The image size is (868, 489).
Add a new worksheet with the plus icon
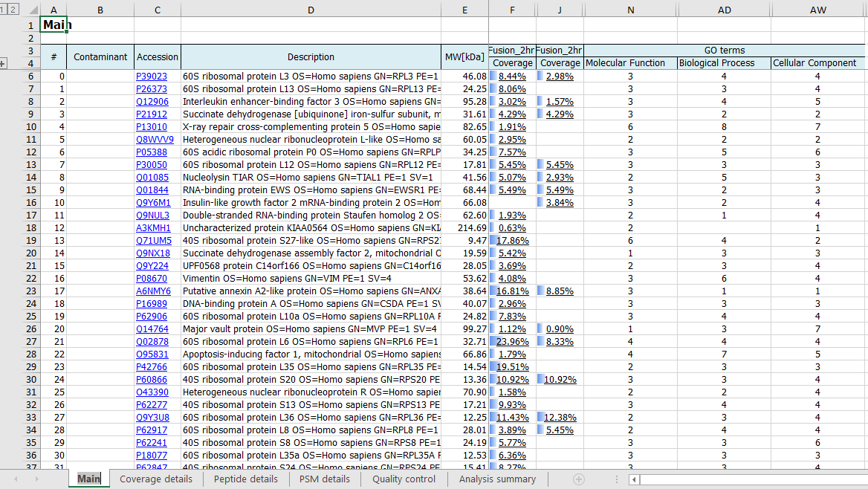click(x=578, y=479)
